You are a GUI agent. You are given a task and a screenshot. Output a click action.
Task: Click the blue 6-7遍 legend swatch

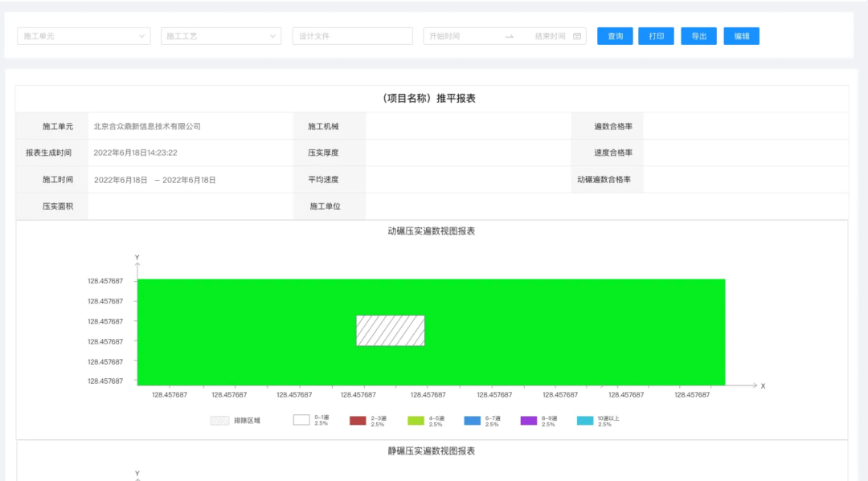coord(472,420)
